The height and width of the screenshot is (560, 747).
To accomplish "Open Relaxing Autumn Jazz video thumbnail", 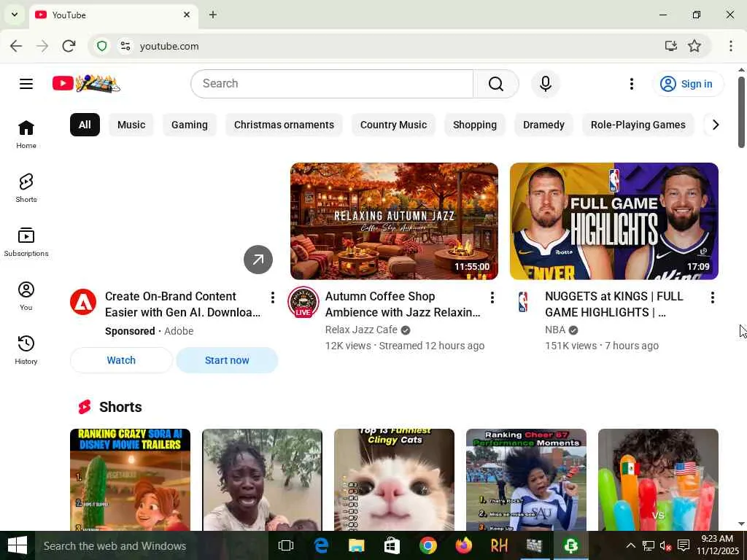I will [x=394, y=221].
